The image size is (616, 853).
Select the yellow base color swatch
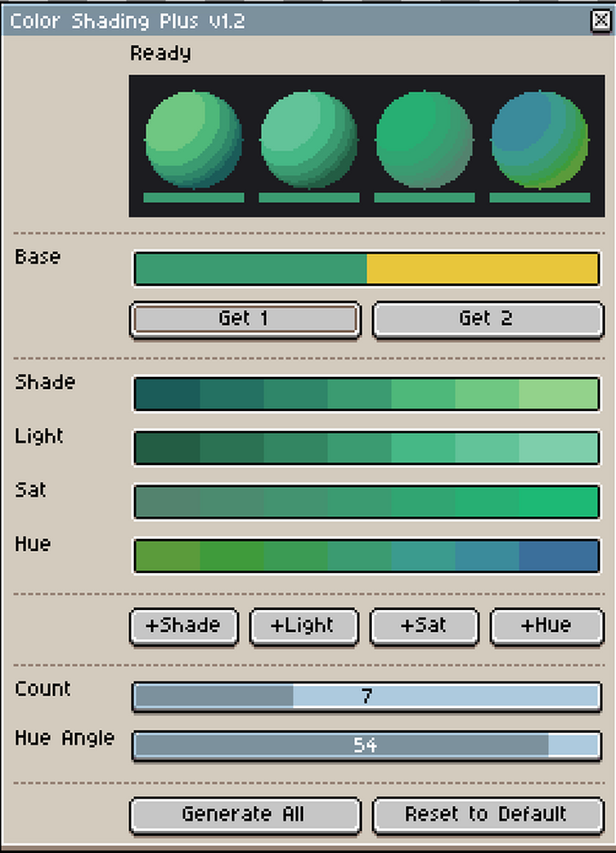[482, 268]
